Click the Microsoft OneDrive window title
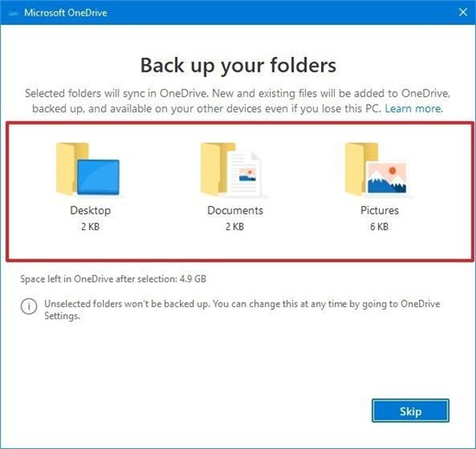 (x=66, y=13)
